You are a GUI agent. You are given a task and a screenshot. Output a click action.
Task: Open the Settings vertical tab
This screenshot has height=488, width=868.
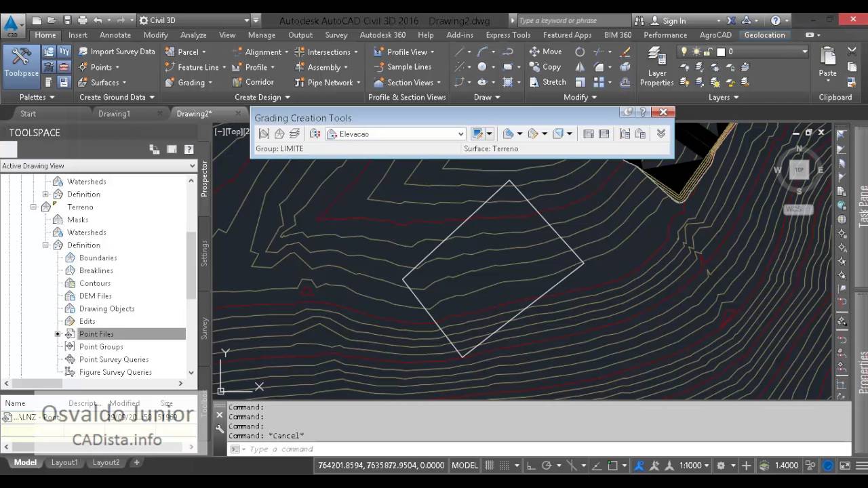pyautogui.click(x=204, y=253)
